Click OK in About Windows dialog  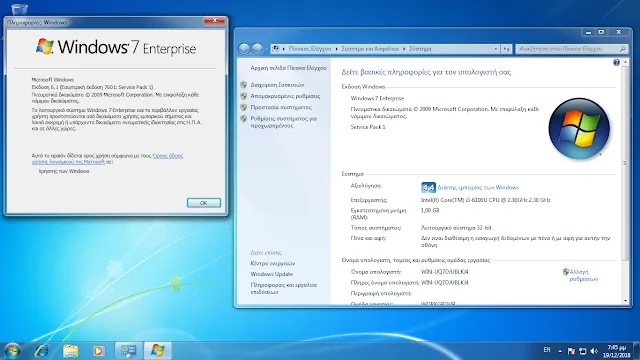click(204, 203)
